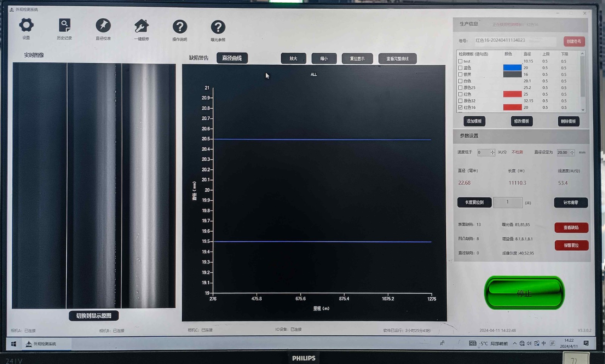This screenshot has height=364, width=605.
Task: Click the right camera live image strip
Action: pyautogui.click(x=149, y=186)
